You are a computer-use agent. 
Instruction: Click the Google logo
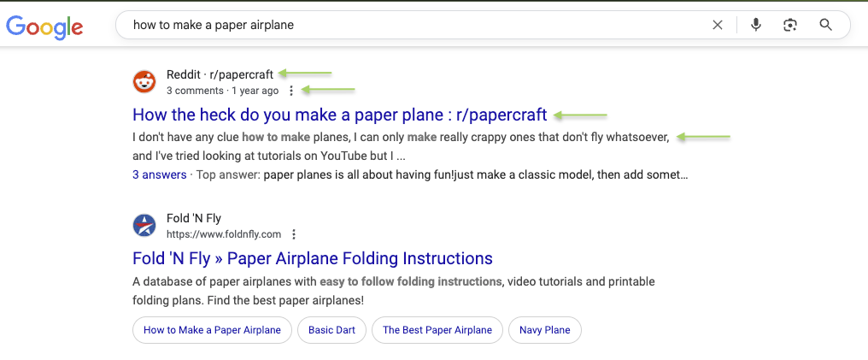coord(44,26)
